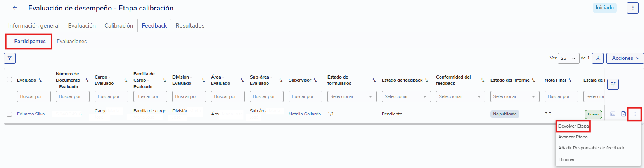Open the rows-per-page 25 selector

[x=568, y=58]
